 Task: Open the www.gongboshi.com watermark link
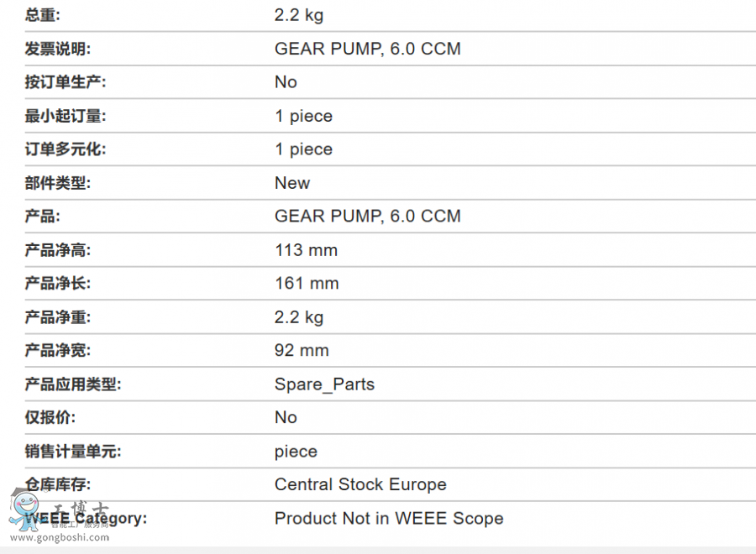60,537
